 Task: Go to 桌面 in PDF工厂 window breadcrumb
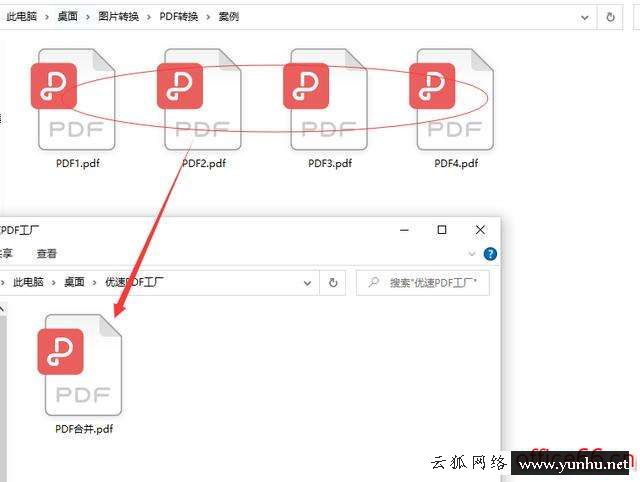point(74,282)
